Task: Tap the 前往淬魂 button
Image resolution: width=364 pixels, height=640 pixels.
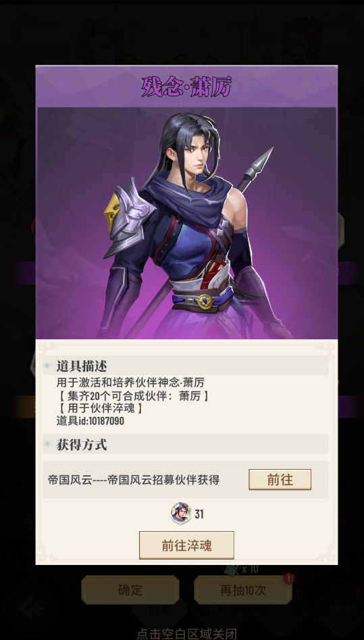Action: [x=186, y=545]
